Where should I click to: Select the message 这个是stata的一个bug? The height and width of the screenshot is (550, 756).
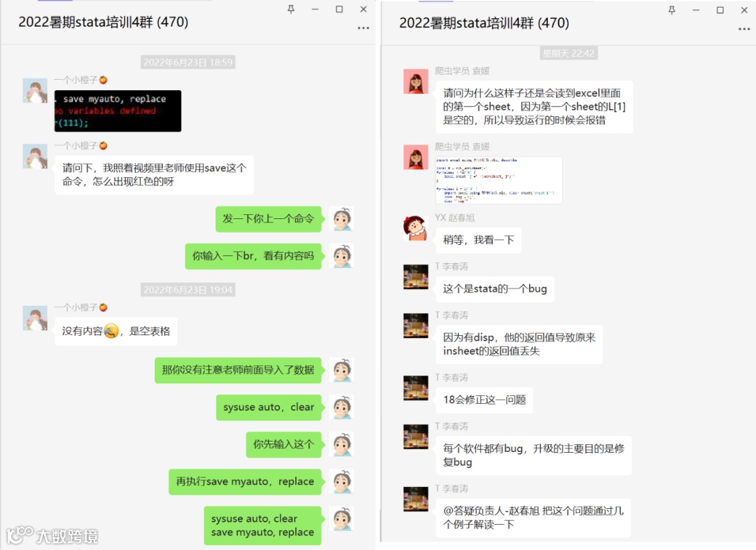tap(495, 289)
